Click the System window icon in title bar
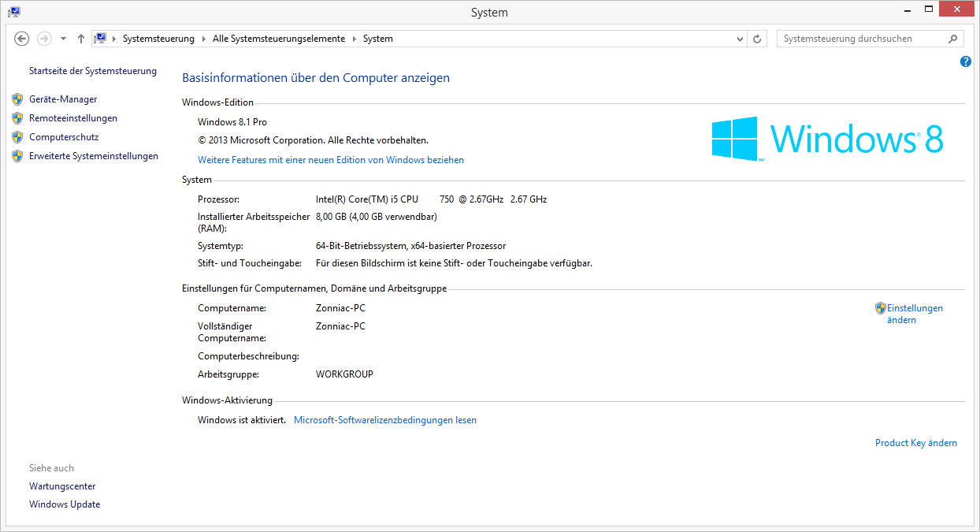The image size is (980, 532). pyautogui.click(x=14, y=12)
